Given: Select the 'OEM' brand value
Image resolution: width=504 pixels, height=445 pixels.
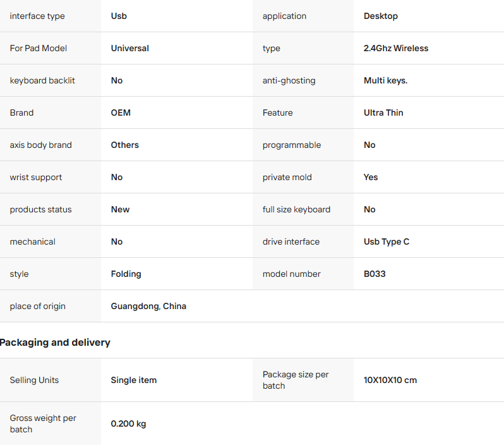Looking at the screenshot, I should pos(121,113).
